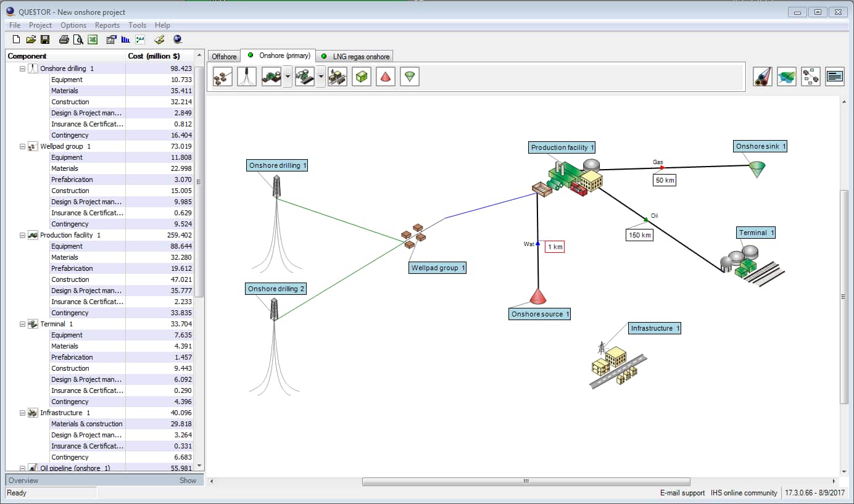Click the blue globe toolbar icon
This screenshot has height=504, width=854.
click(178, 39)
